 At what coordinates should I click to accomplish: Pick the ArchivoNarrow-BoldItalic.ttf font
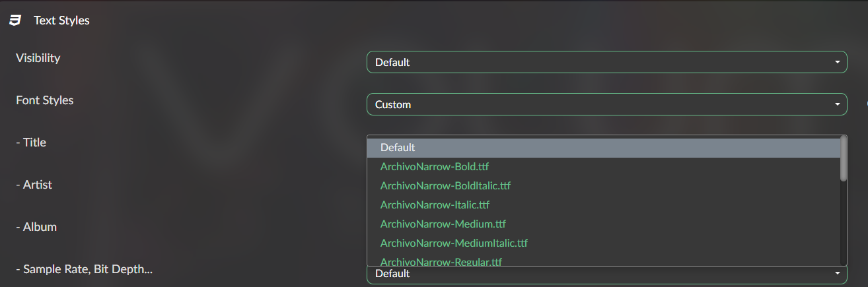[445, 185]
